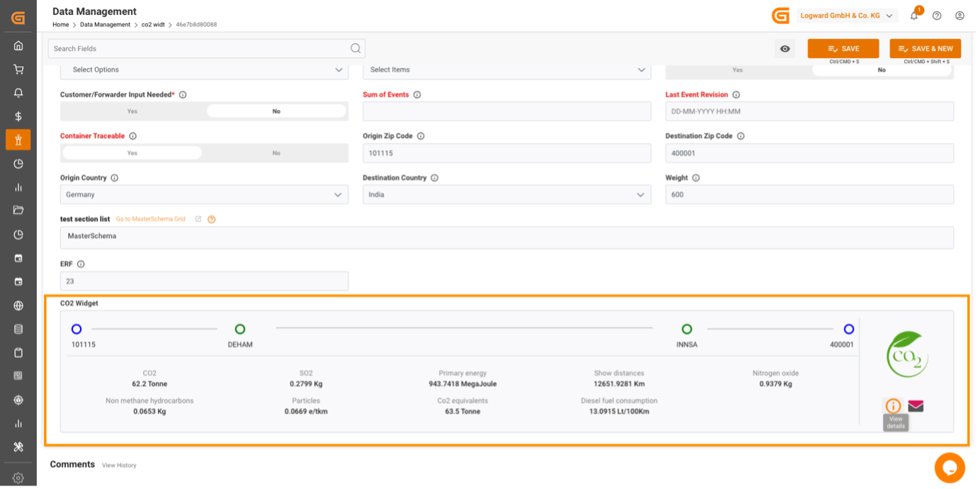The height and width of the screenshot is (489, 980).
Task: Open the dollar sign sidebar icon
Action: point(18,116)
